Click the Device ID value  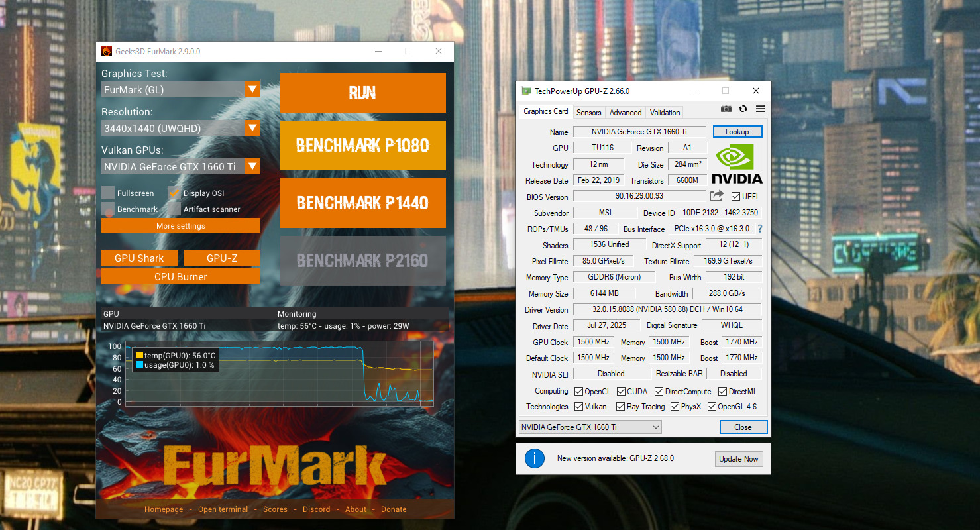pyautogui.click(x=720, y=213)
